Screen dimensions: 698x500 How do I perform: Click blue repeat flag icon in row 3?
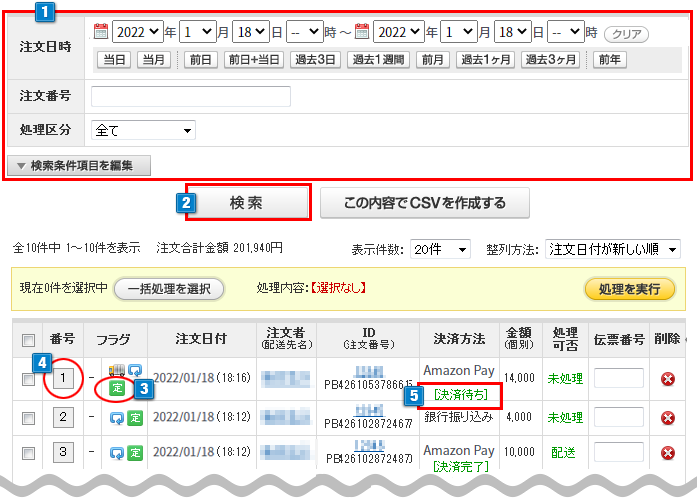coord(117,453)
